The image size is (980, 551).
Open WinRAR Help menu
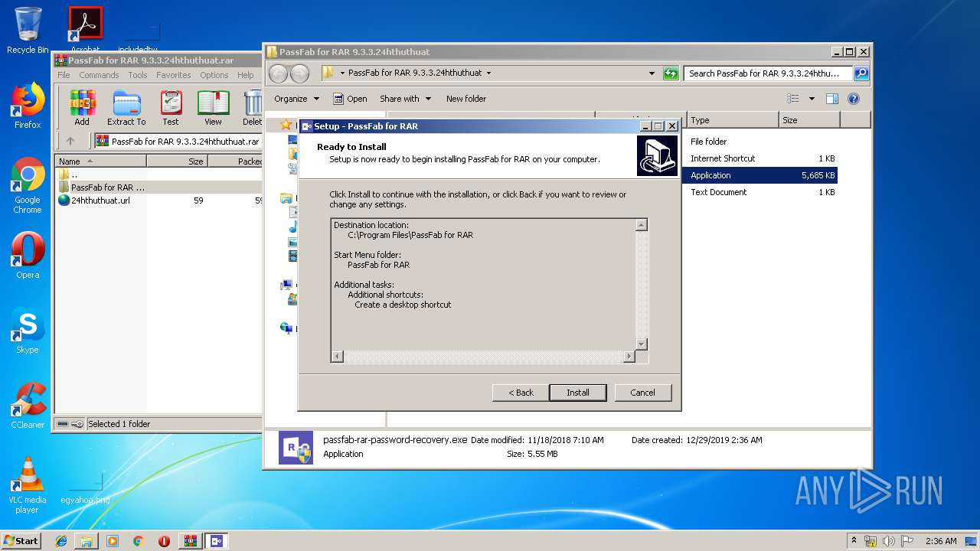pos(245,75)
